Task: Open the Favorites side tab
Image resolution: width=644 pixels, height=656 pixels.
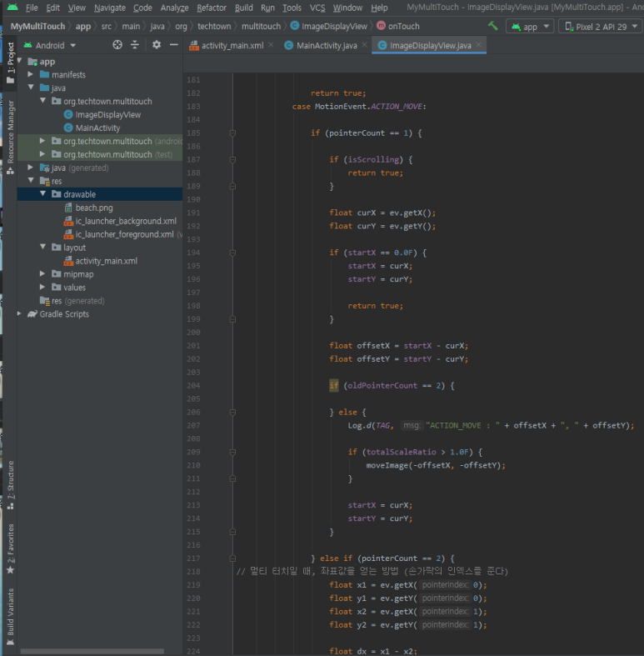Action: [x=11, y=549]
